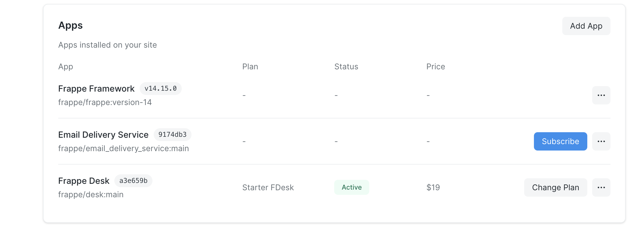Open the frappe/desk:main repository link
644x229 pixels.
click(91, 194)
